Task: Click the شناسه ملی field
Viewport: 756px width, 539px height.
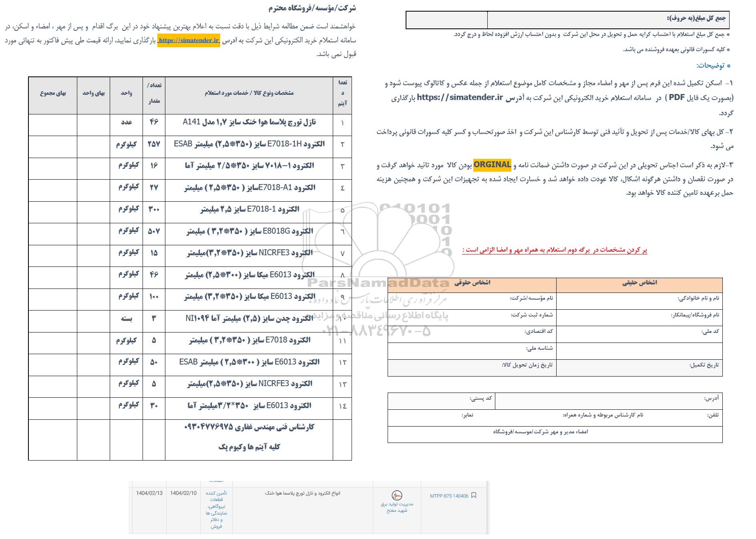Action: pos(472,351)
